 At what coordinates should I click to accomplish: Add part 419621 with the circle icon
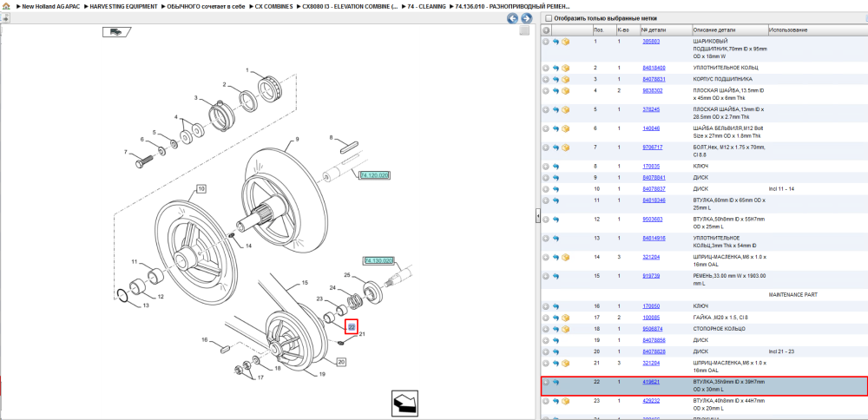[x=546, y=382]
